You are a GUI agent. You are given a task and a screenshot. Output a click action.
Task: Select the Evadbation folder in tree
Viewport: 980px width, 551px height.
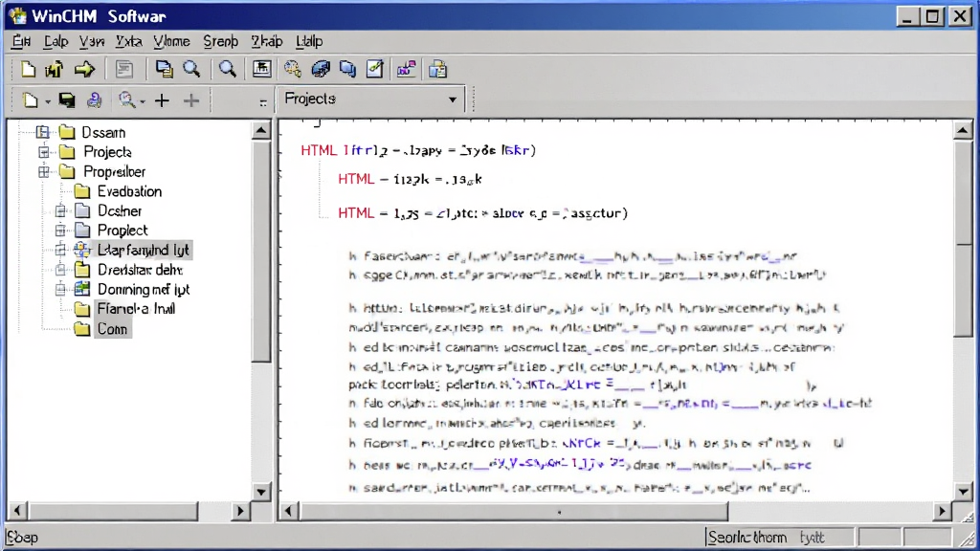click(129, 191)
